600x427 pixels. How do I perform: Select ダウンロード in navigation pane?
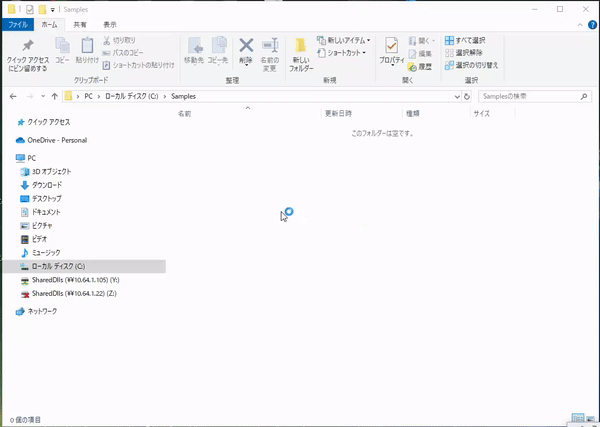46,185
